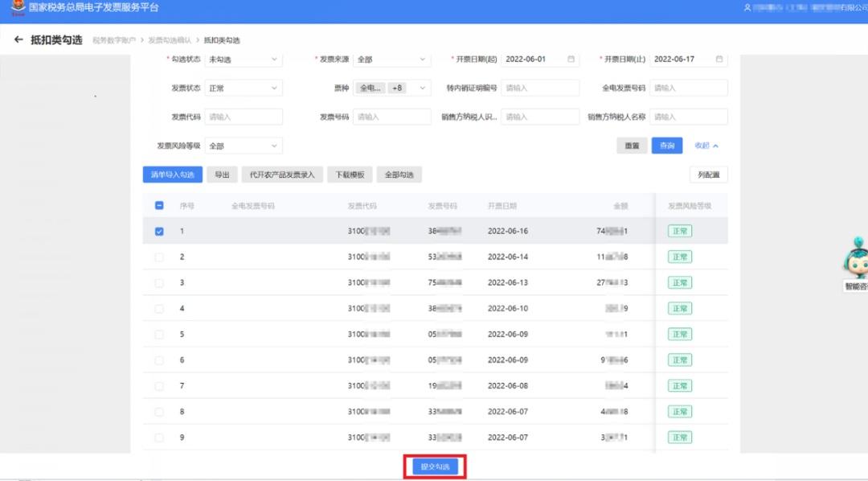
Task: Uncheck the checkbox for invoice row 1
Action: [159, 232]
